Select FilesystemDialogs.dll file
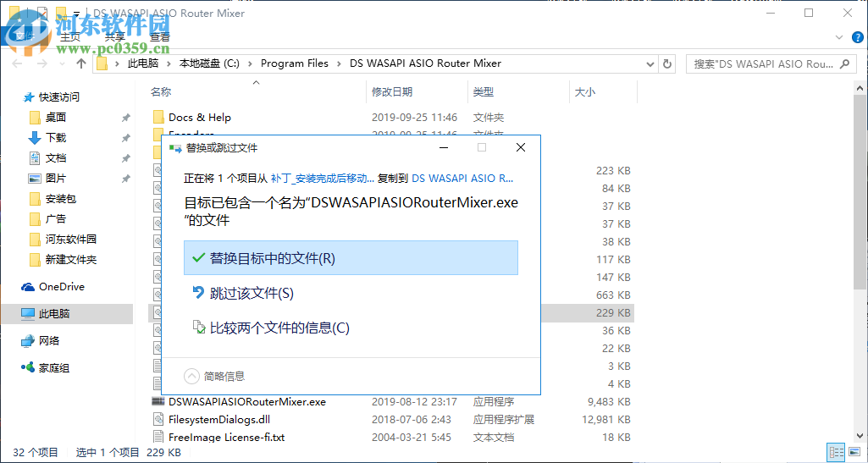868x463 pixels. point(219,419)
